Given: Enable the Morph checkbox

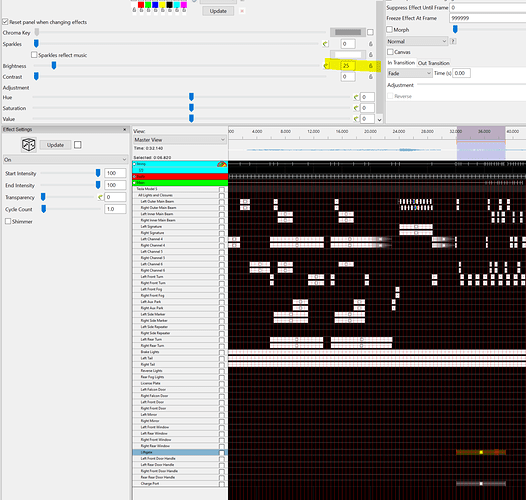Looking at the screenshot, I should coord(389,30).
